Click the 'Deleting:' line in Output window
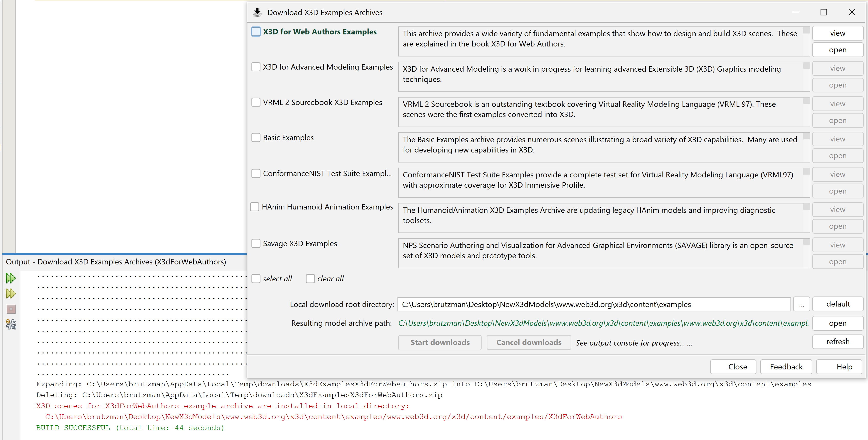The image size is (868, 440). coord(239,395)
